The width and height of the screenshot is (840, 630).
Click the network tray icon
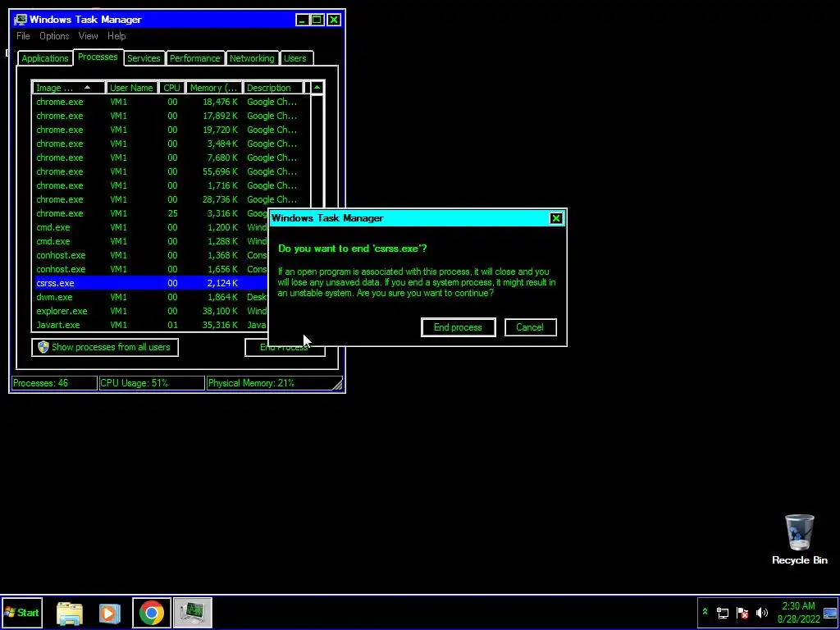[723, 613]
